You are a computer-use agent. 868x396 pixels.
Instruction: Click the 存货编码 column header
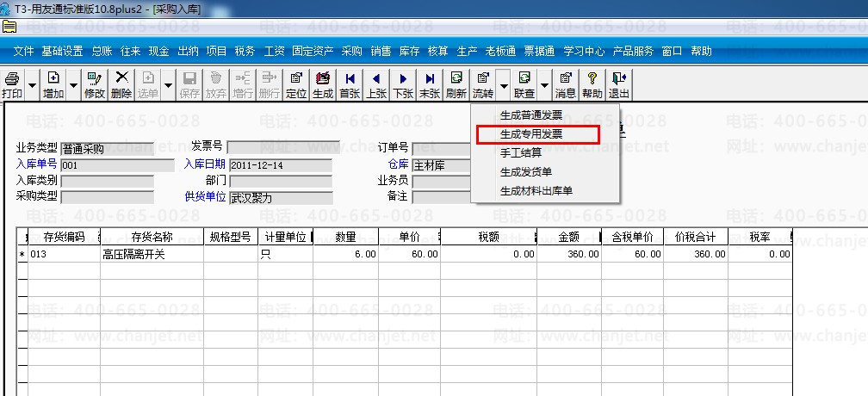pos(64,238)
